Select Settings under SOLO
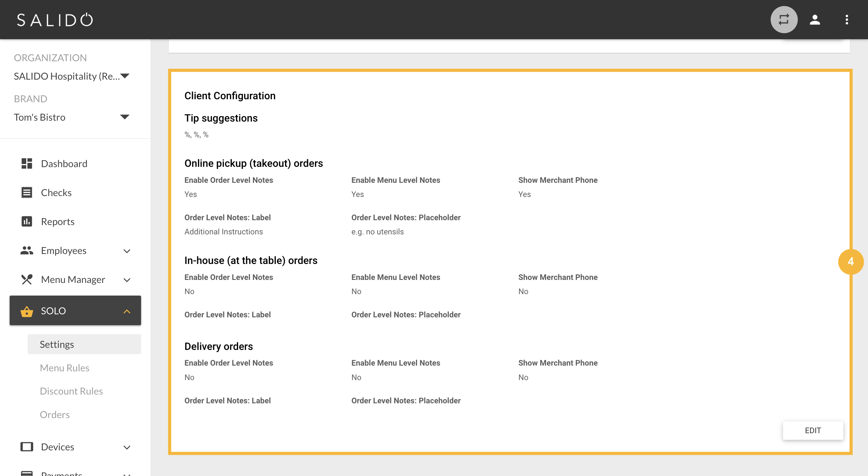Viewport: 868px width, 476px height. click(84, 344)
